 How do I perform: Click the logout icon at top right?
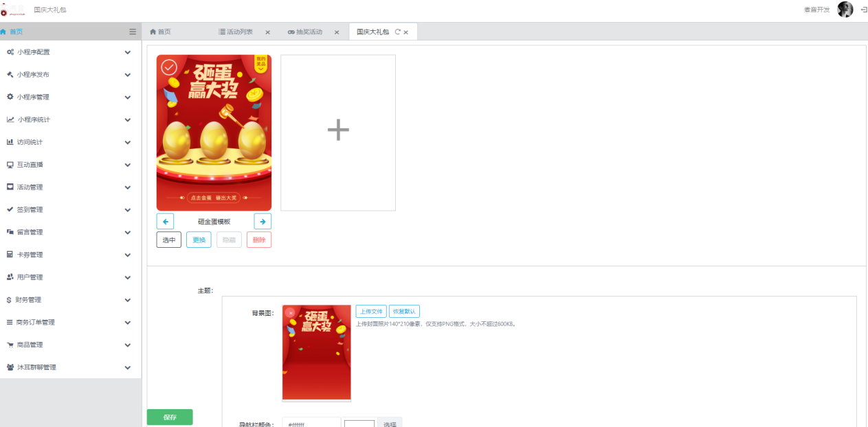[863, 10]
